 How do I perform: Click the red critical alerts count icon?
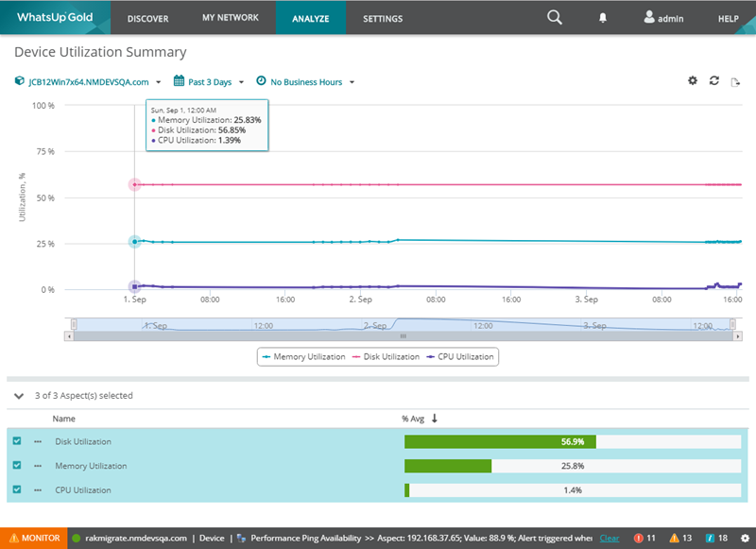pos(640,538)
